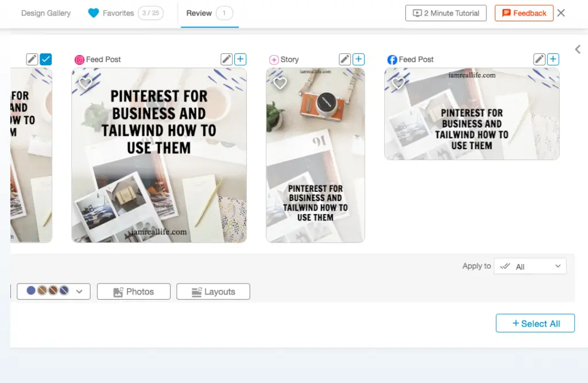This screenshot has height=383, width=588.
Task: Pick the dark blue striped color swatch
Action: 64,291
